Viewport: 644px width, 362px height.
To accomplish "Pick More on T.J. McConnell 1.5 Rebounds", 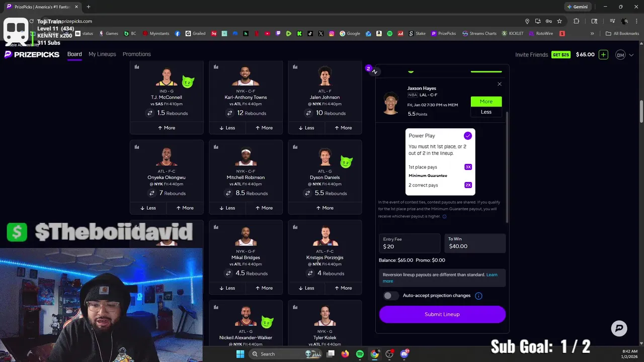I will pyautogui.click(x=167, y=128).
